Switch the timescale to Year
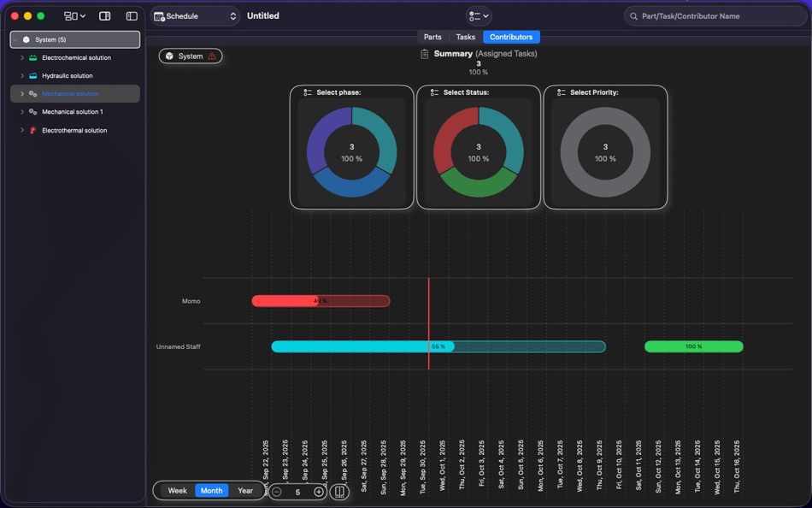The width and height of the screenshot is (812, 508). tap(245, 490)
